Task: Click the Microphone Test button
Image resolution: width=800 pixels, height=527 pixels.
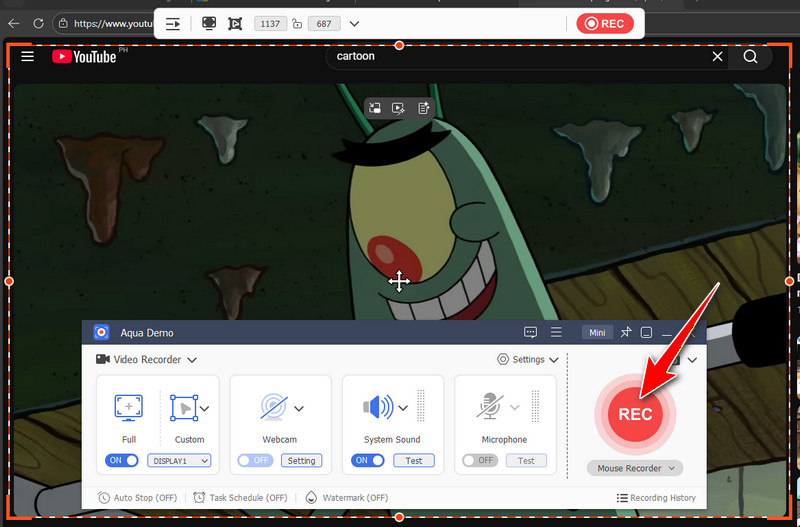Action: tap(526, 461)
